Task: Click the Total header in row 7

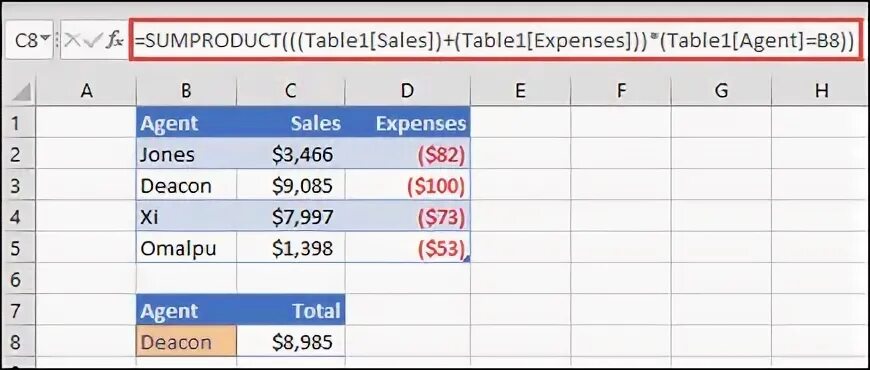Action: pos(291,310)
